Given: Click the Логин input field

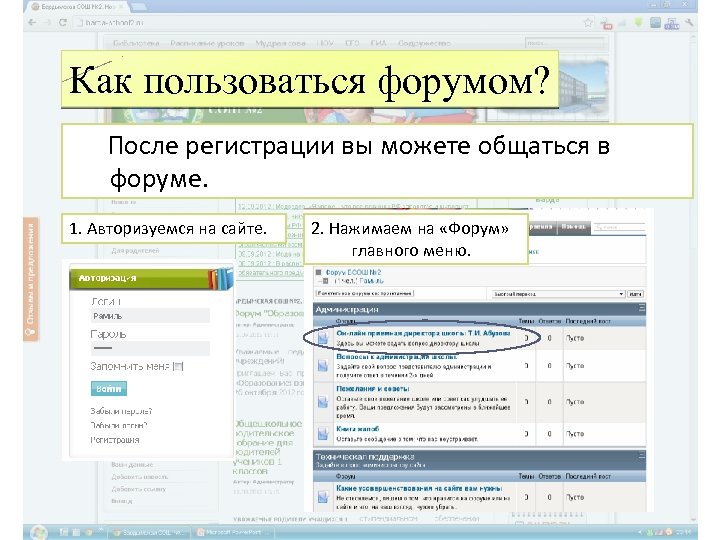Looking at the screenshot, I should pyautogui.click(x=150, y=316).
